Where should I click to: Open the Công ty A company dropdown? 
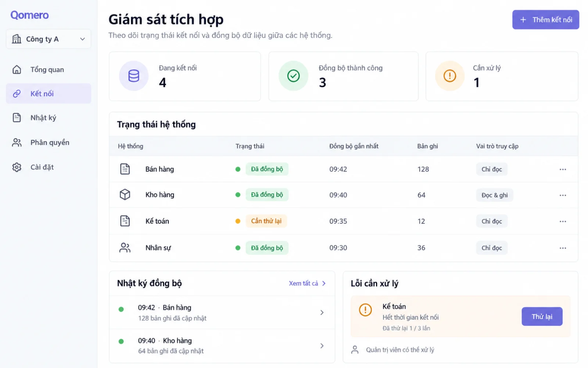point(49,39)
